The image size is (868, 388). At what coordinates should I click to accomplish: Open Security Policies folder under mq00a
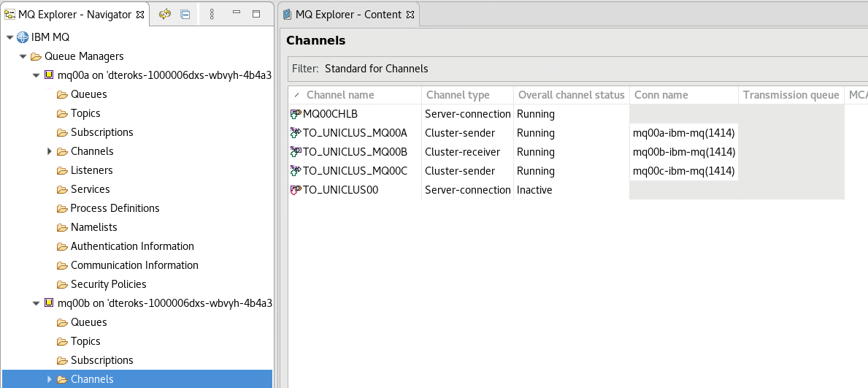(108, 284)
